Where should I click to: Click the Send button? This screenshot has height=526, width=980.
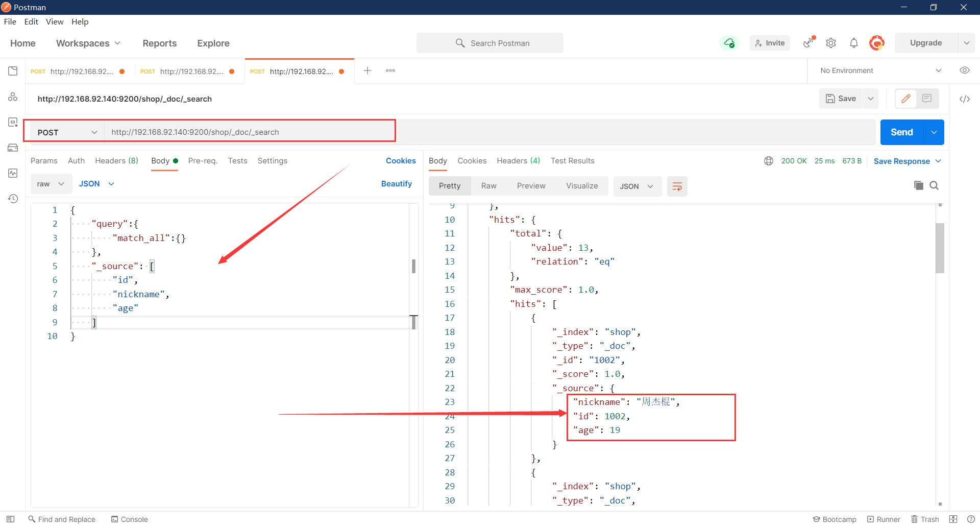902,132
